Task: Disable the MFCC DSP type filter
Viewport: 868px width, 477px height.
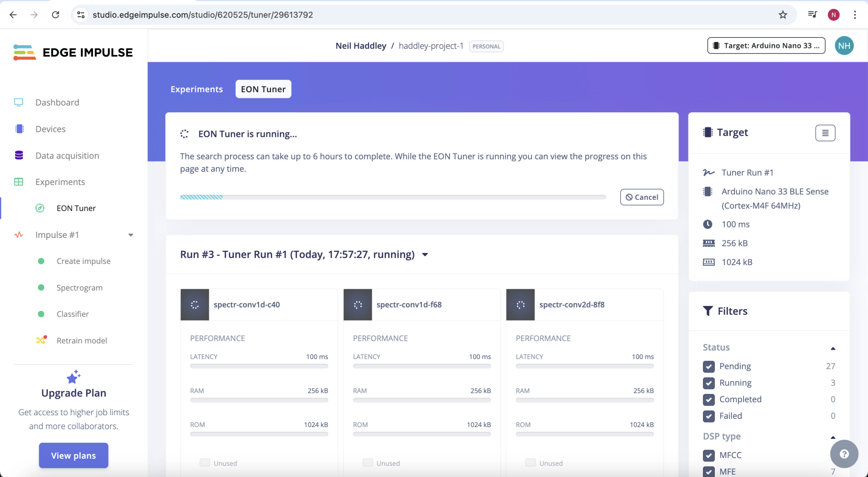Action: pos(709,455)
